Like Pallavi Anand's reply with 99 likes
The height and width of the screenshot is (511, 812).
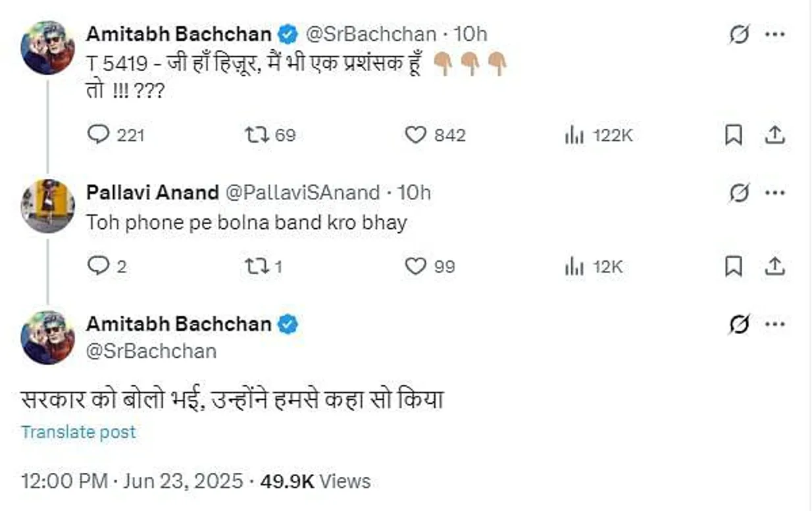(415, 266)
